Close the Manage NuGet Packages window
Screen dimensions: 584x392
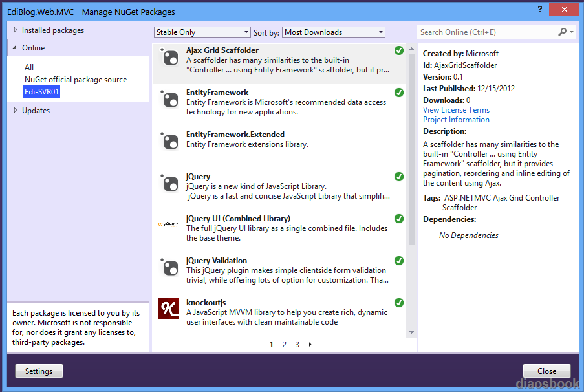[x=564, y=9]
